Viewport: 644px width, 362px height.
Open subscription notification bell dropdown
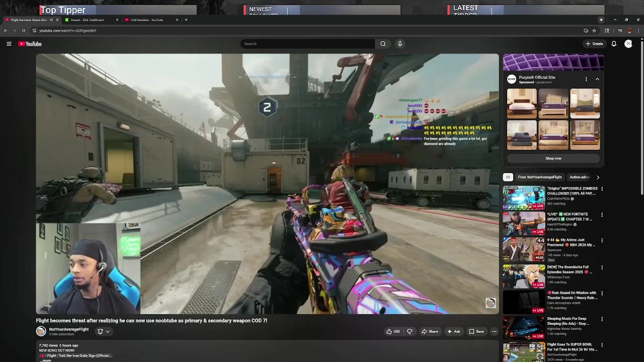[103, 331]
